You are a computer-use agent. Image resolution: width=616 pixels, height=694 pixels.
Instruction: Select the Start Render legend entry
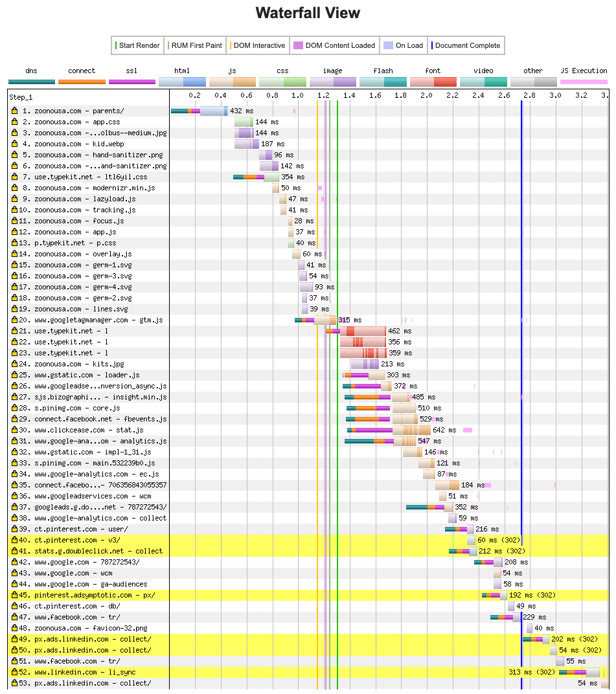pos(138,45)
